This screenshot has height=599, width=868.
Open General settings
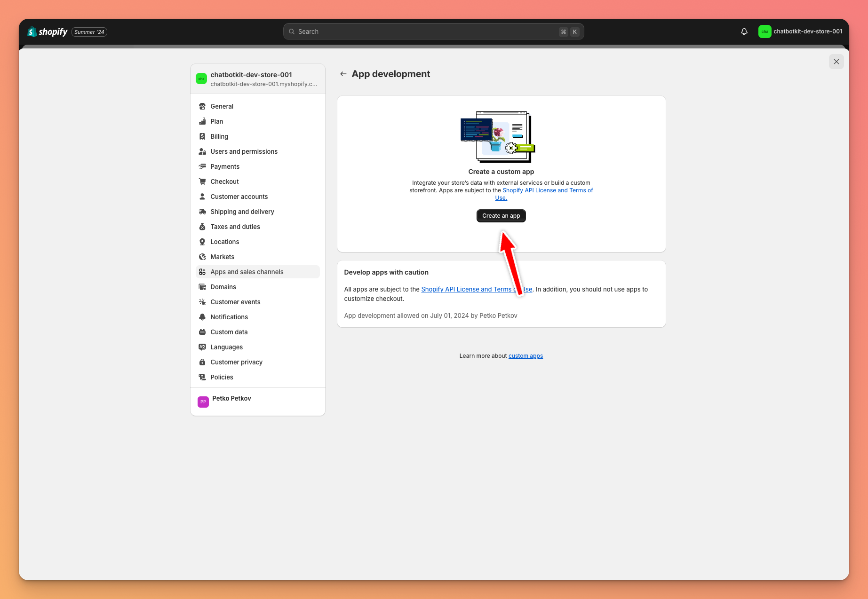pyautogui.click(x=257, y=106)
